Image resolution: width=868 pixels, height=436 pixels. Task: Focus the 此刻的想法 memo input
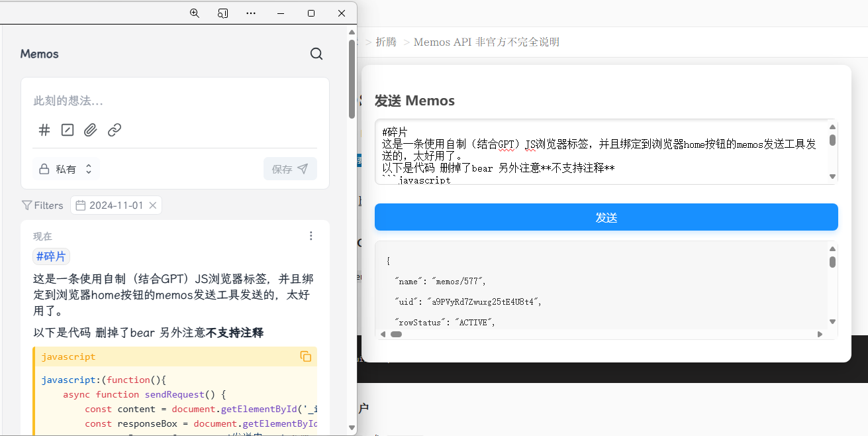175,101
